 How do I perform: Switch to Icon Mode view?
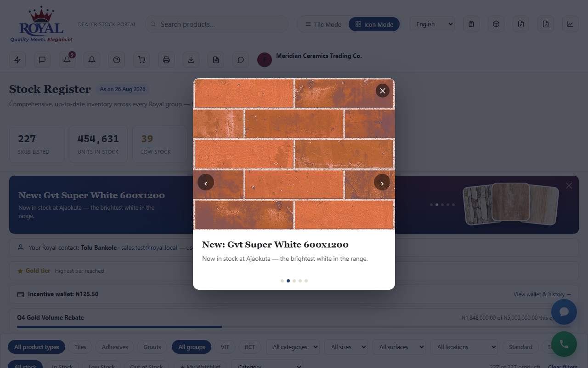click(x=374, y=24)
